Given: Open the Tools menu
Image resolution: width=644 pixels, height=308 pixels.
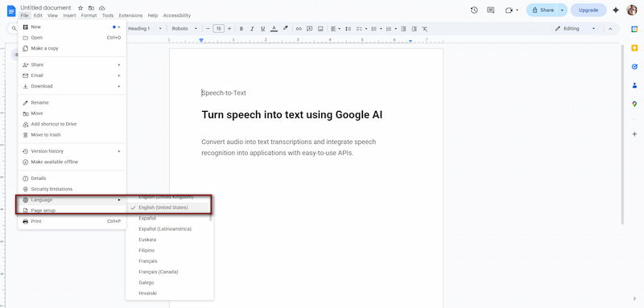Looking at the screenshot, I should pos(108,15).
